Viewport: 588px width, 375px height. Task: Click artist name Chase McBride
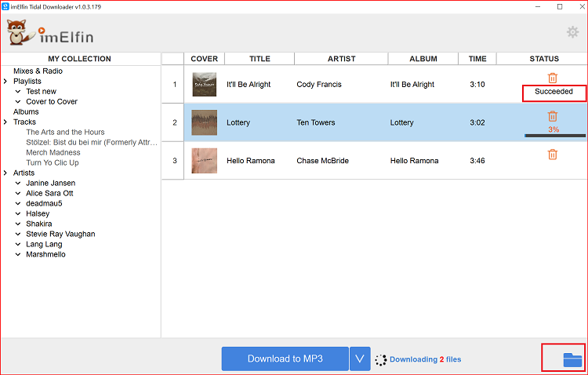(x=322, y=161)
